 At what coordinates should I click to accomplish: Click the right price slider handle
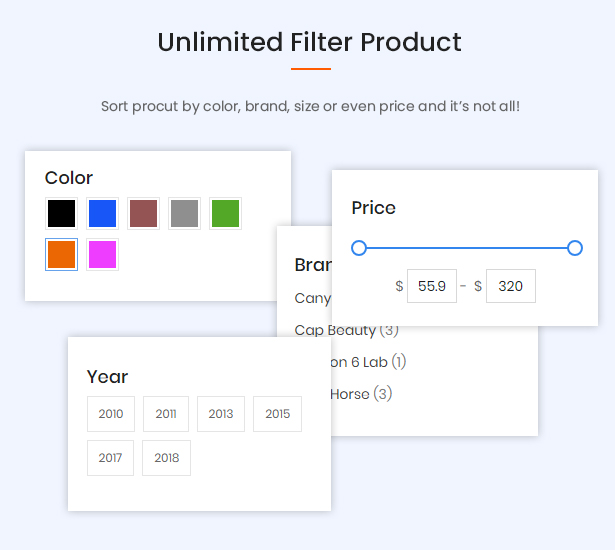tap(575, 248)
